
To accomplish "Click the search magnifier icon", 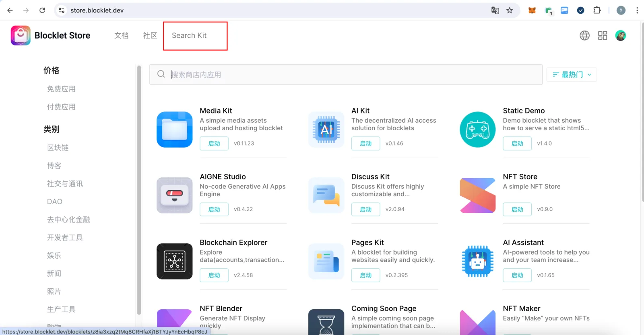I will 161,74.
